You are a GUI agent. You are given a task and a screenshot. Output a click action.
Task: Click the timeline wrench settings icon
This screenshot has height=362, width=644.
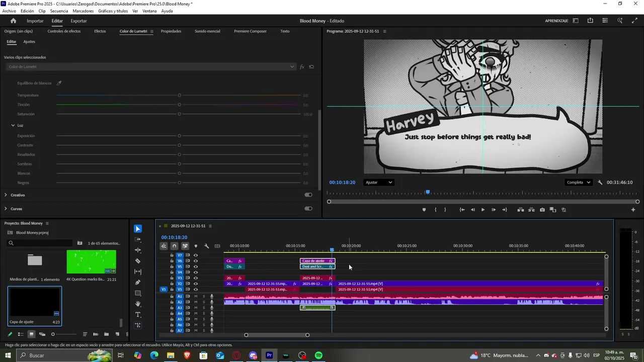tap(206, 246)
